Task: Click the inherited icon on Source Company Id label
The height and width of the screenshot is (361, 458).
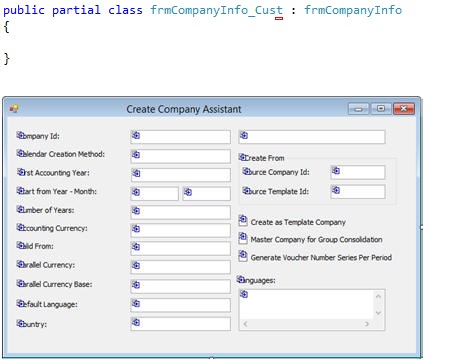Action: pyautogui.click(x=246, y=171)
